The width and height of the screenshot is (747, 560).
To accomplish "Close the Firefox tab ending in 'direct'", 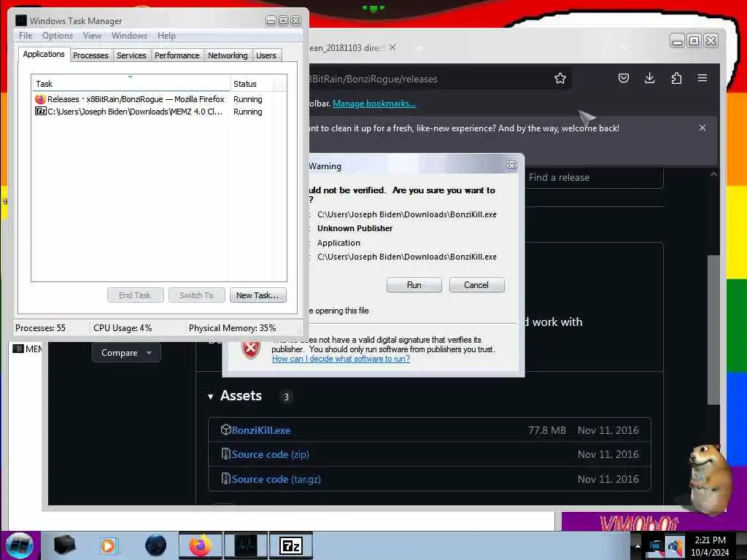I will click(x=392, y=47).
